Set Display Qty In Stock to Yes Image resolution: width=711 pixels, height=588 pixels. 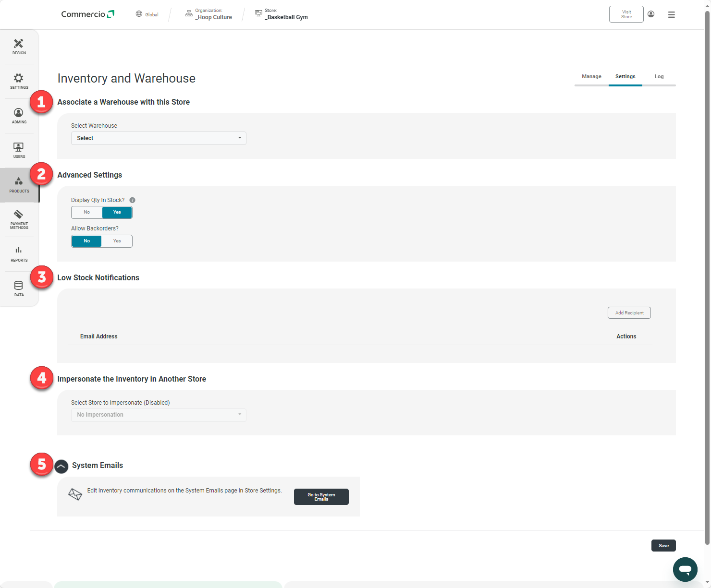point(117,212)
